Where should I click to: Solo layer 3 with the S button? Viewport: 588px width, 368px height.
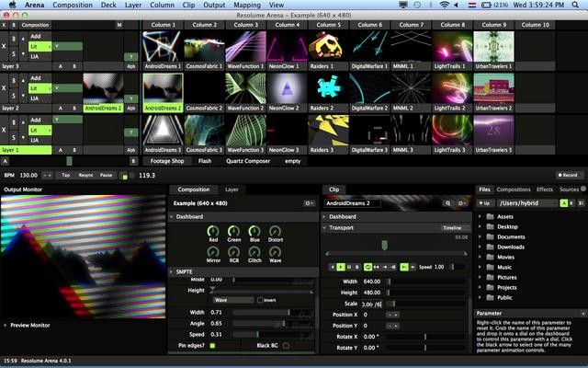[x=14, y=53]
